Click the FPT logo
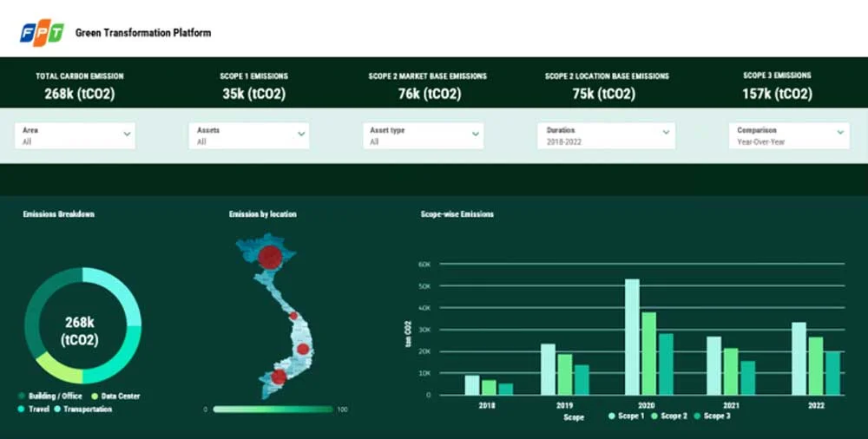868x439 pixels. (x=42, y=33)
